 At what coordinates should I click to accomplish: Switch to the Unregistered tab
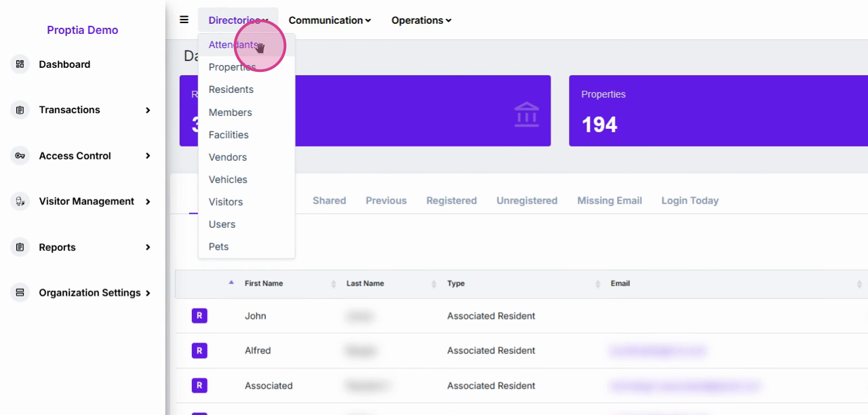(x=527, y=201)
